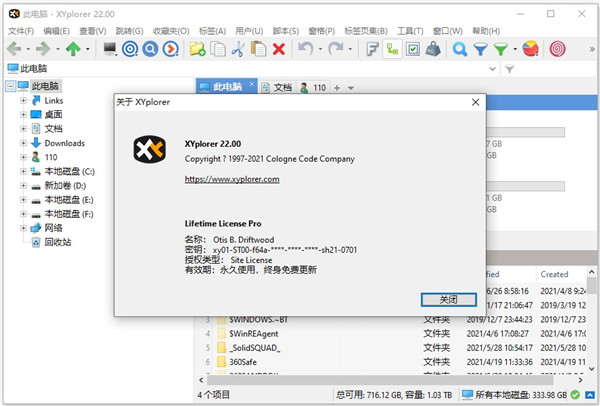Click the F-shaped toolbar icon
This screenshot has height=406, width=600.
click(372, 49)
